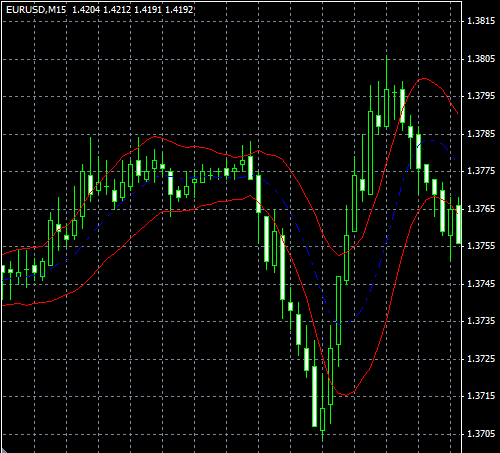Click the 1.3795 price axis label
500x453 pixels.
coord(481,96)
